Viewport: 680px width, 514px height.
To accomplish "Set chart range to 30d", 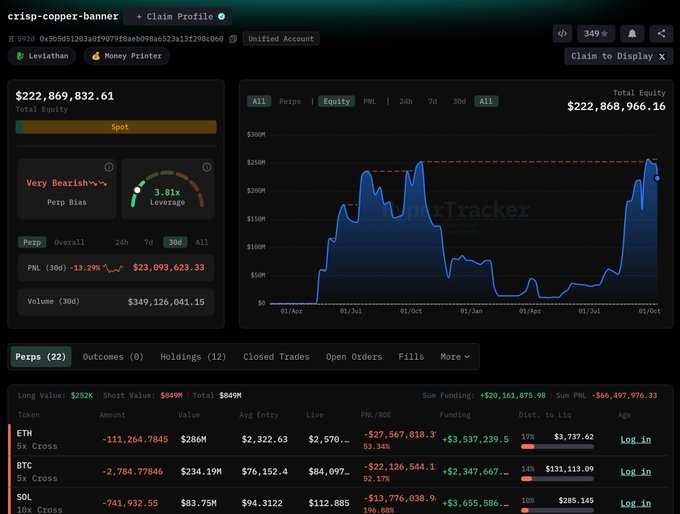I will [x=459, y=101].
